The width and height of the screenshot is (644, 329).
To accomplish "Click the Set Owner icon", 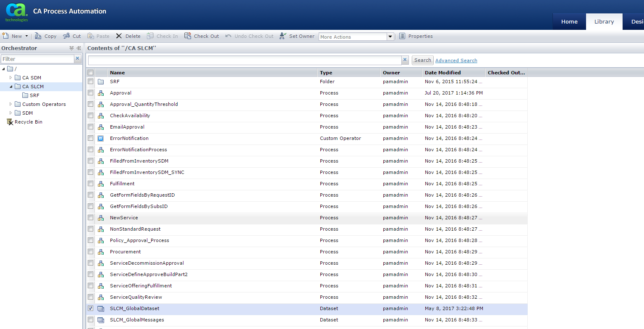I will click(x=283, y=36).
